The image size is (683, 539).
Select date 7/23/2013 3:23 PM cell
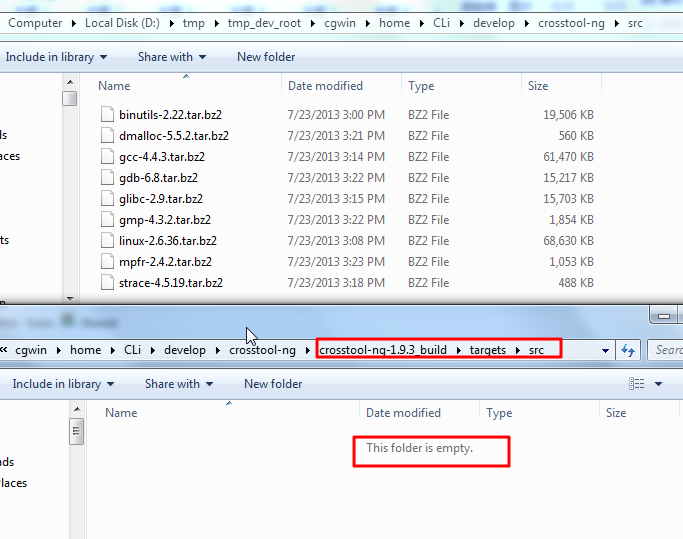[336, 261]
